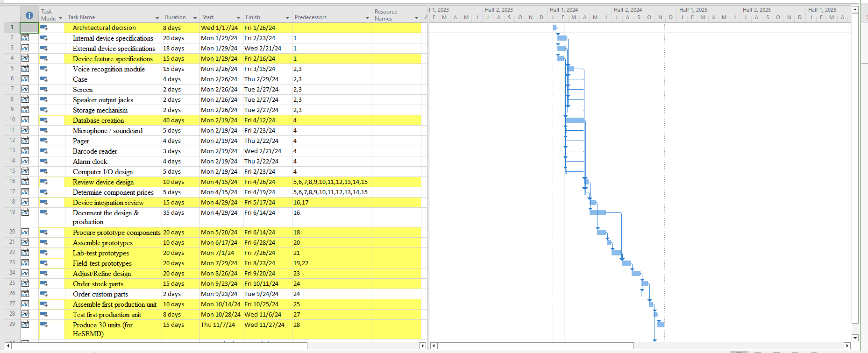The image size is (868, 353).
Task: Open the Predecessors column filter dropdown
Action: (x=367, y=18)
